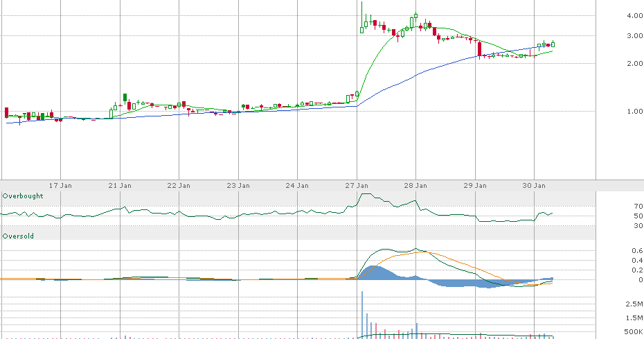Click the 500K volume axis label
644x339 pixels.
(634, 331)
